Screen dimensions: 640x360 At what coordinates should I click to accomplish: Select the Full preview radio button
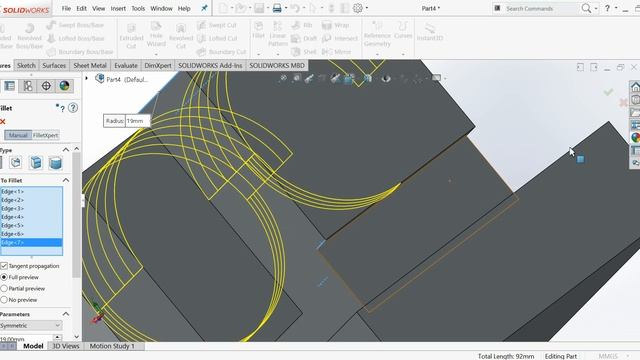tap(4, 277)
